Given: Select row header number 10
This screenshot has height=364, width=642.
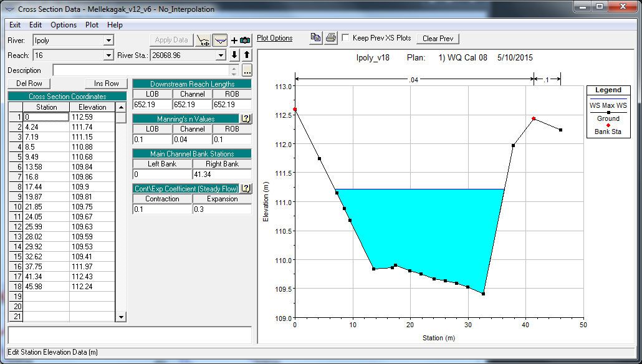Looking at the screenshot, I should tap(16, 207).
